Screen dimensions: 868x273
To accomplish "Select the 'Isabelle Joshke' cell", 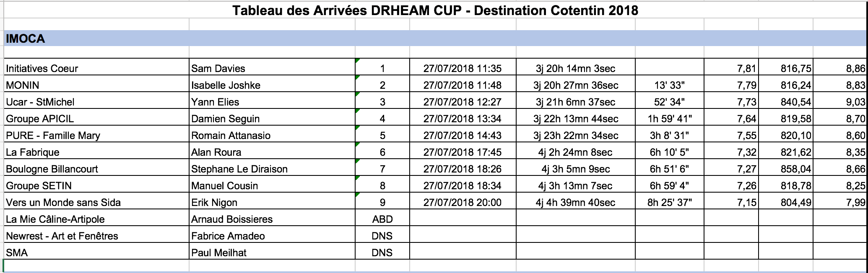I will 226,85.
